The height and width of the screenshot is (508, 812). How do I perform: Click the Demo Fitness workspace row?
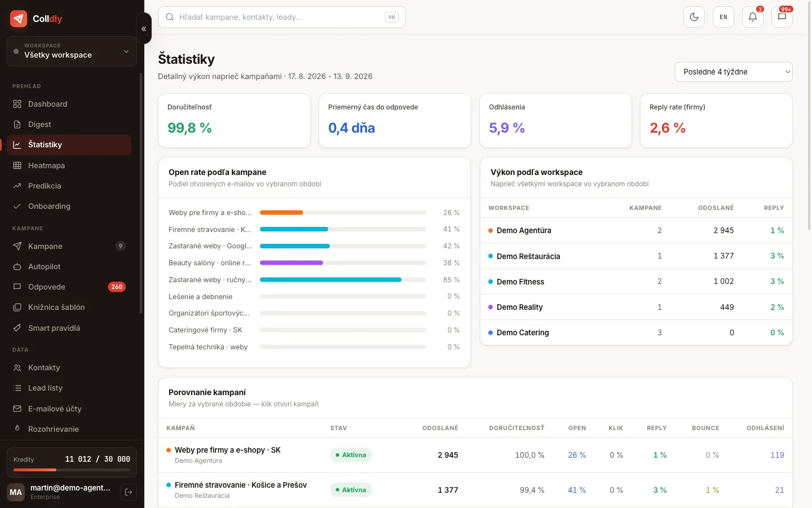coord(636,281)
